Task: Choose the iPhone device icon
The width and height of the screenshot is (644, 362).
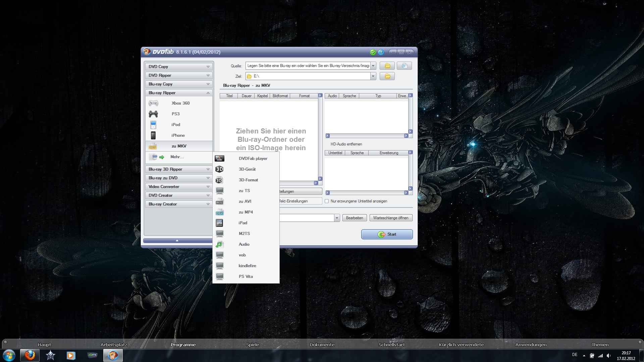Action: tap(153, 135)
